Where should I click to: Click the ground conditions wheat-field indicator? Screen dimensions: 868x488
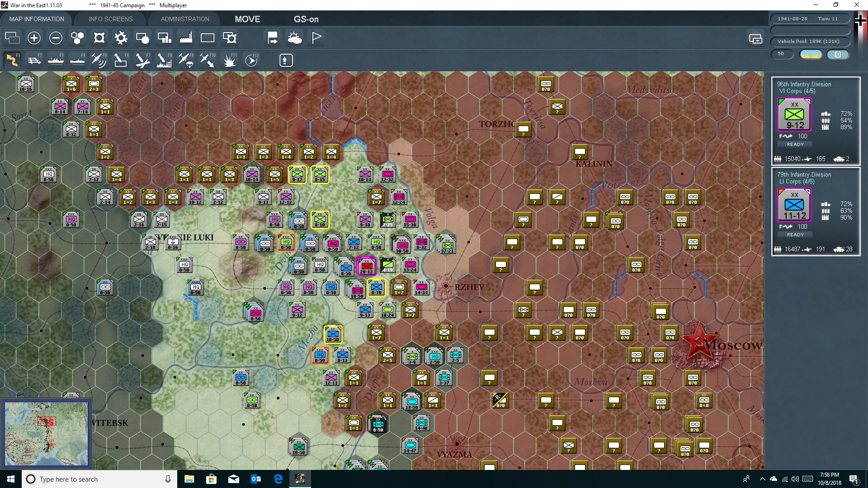click(811, 54)
